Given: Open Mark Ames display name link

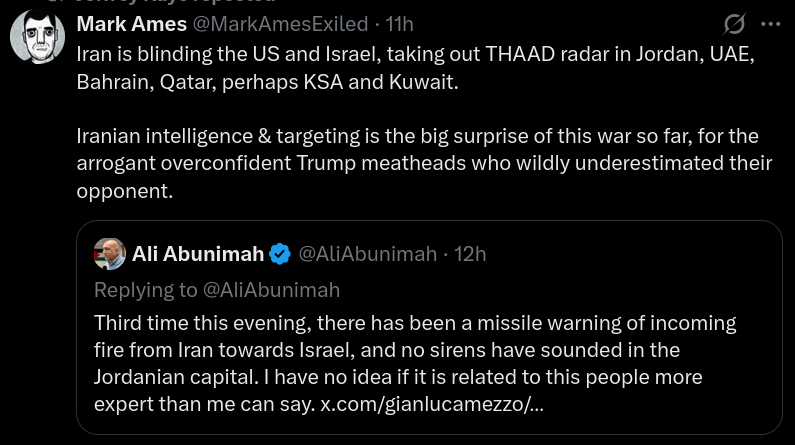Looking at the screenshot, I should pyautogui.click(x=131, y=23).
